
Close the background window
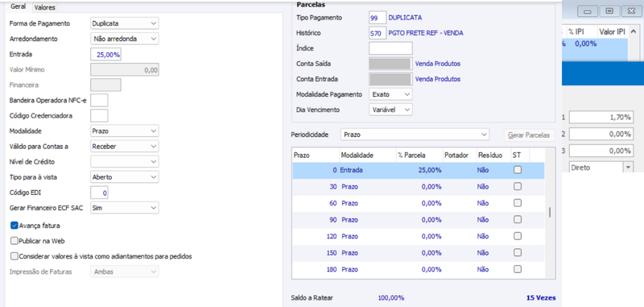point(631,11)
